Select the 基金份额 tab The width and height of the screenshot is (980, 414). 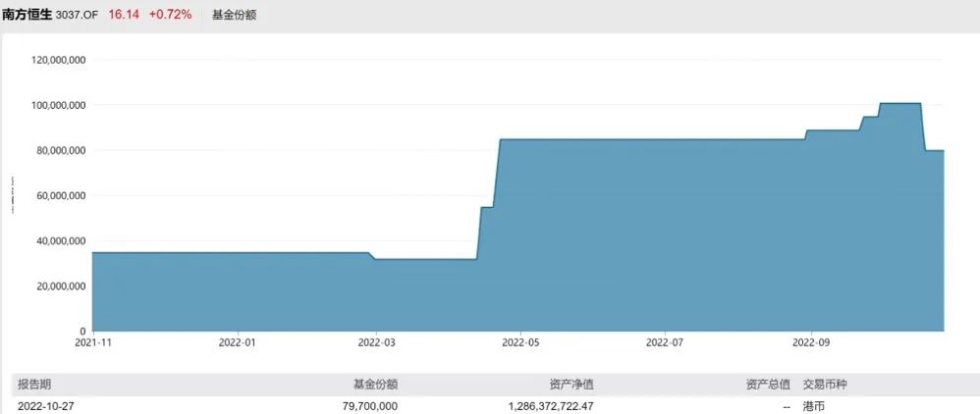(x=234, y=15)
